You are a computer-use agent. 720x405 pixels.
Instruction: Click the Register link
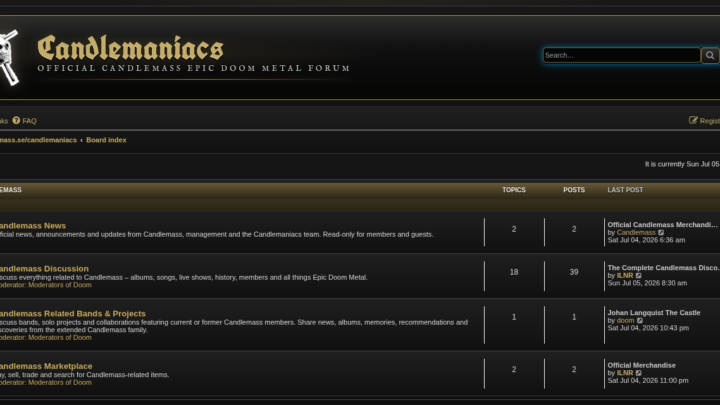709,121
